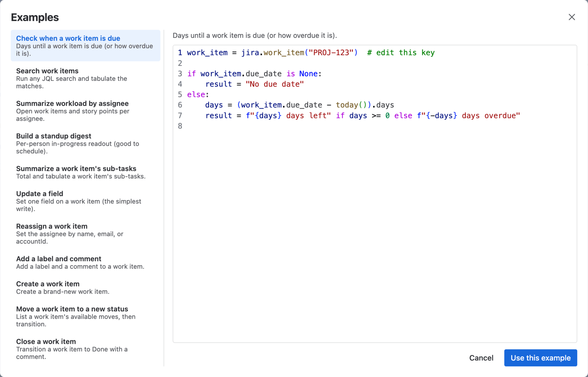Choose the 'Add a label and comment' example

point(86,262)
